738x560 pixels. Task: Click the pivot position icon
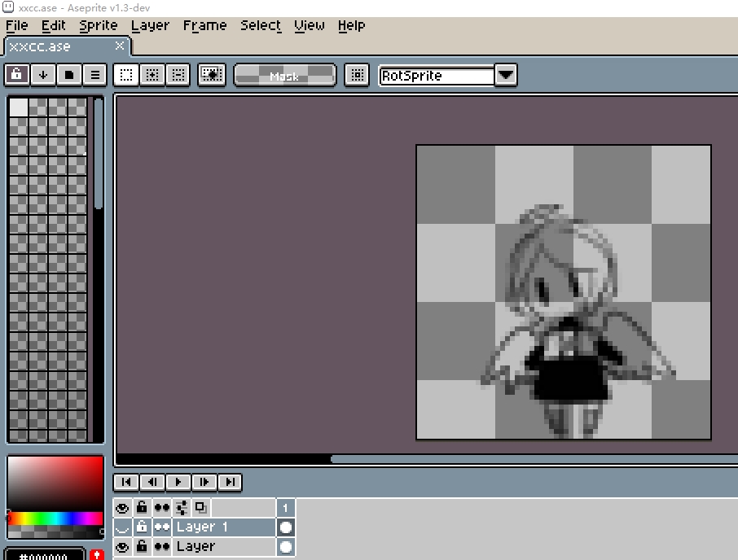pos(357,75)
